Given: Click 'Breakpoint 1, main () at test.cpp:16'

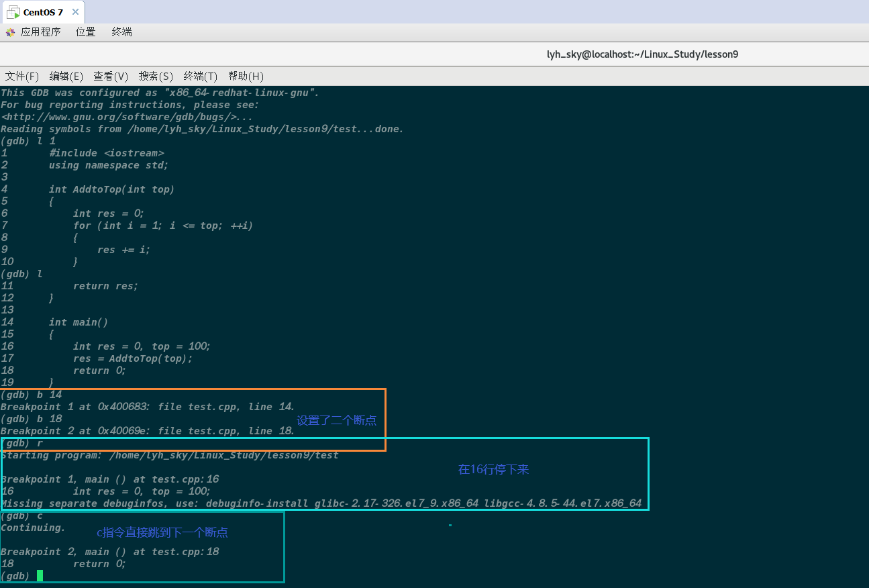Looking at the screenshot, I should tap(110, 479).
